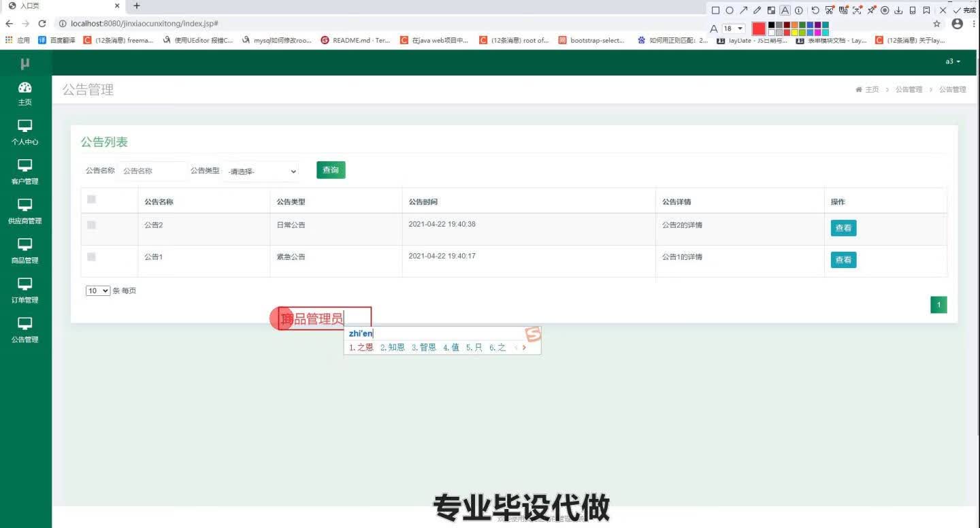Open 供应商管理 in sidebar
Screen dimensions: 980x528
(x=25, y=212)
